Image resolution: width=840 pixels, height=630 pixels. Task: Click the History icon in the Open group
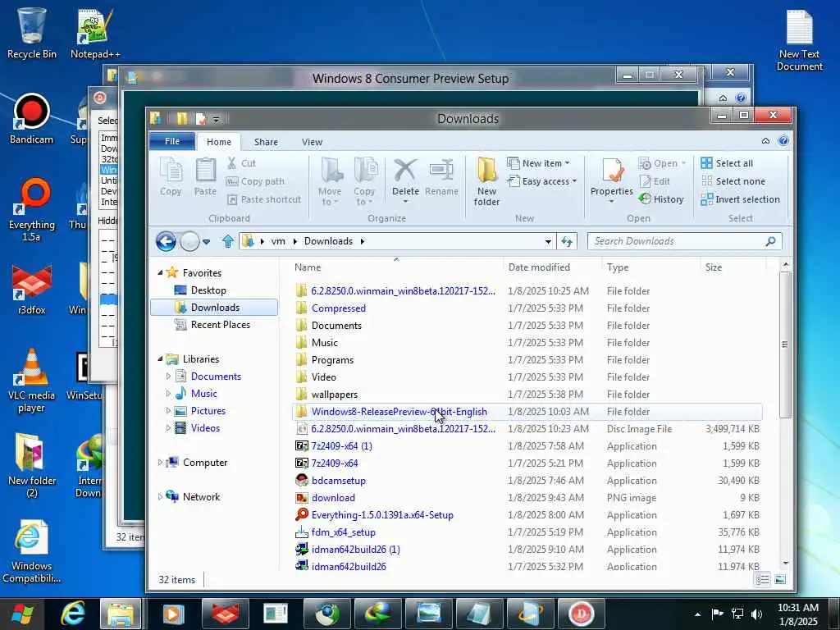click(x=645, y=199)
